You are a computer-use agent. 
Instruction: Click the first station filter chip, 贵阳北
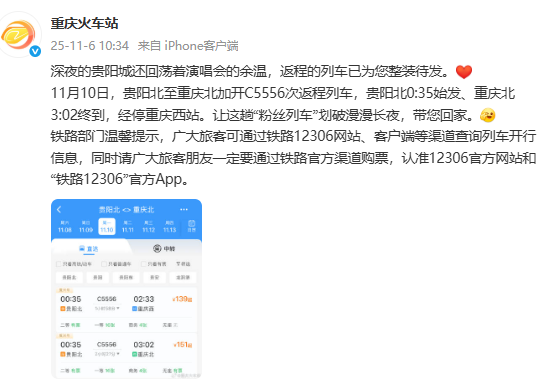[69, 278]
